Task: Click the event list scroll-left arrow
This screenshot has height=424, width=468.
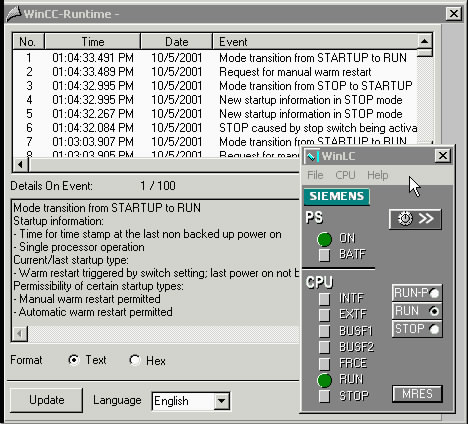Action: [21, 164]
